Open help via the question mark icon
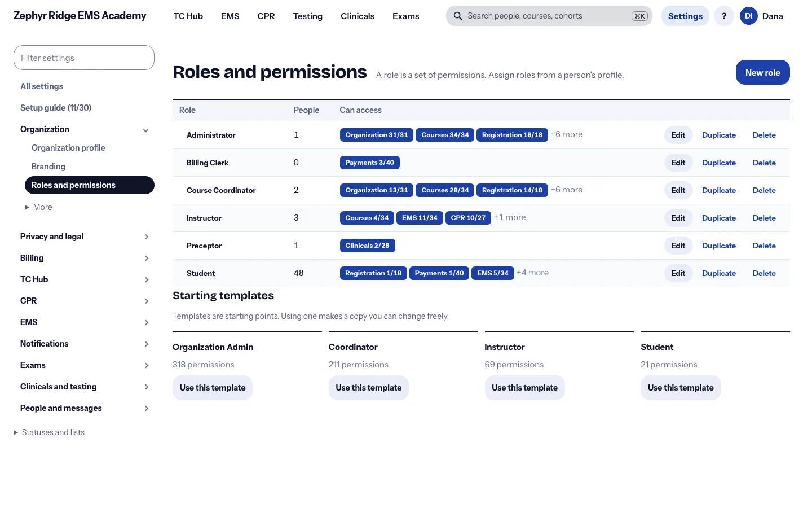812x508 pixels. click(x=724, y=16)
